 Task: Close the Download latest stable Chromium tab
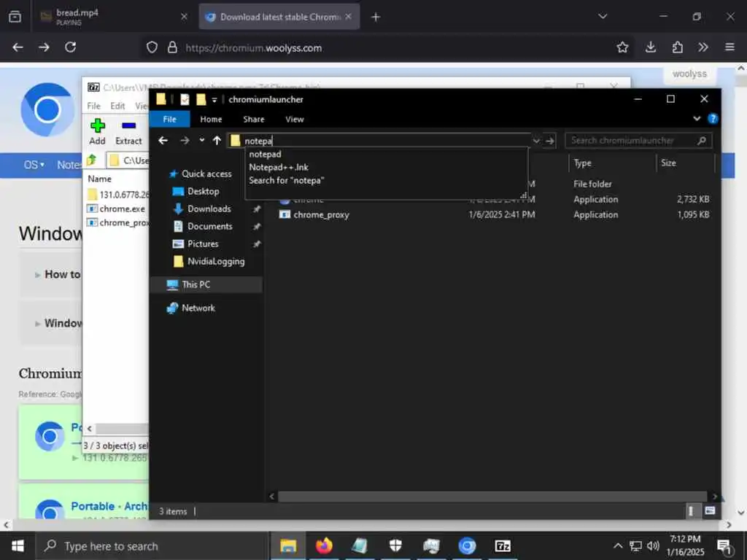tap(348, 17)
